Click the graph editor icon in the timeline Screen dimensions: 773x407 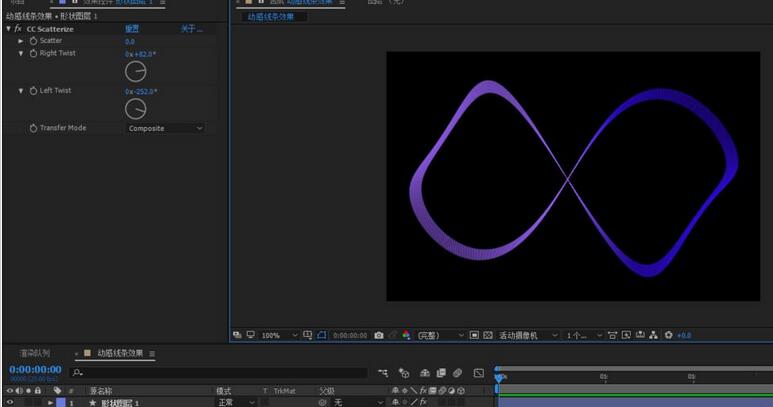478,373
